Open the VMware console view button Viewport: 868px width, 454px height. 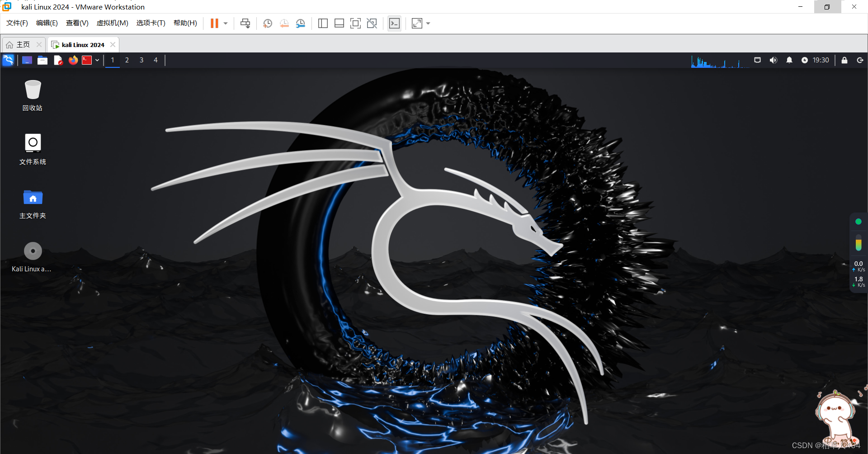[x=394, y=23]
